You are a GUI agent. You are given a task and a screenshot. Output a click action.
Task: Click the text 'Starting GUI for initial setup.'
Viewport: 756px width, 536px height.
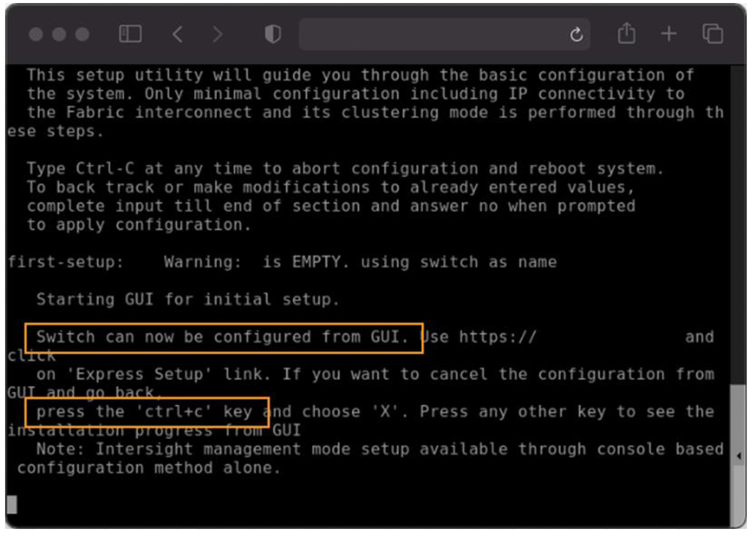pos(187,300)
